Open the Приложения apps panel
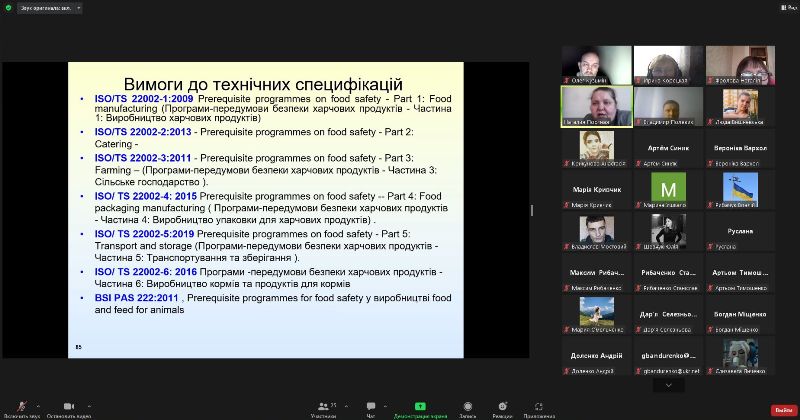This screenshot has width=800, height=420. point(539,410)
